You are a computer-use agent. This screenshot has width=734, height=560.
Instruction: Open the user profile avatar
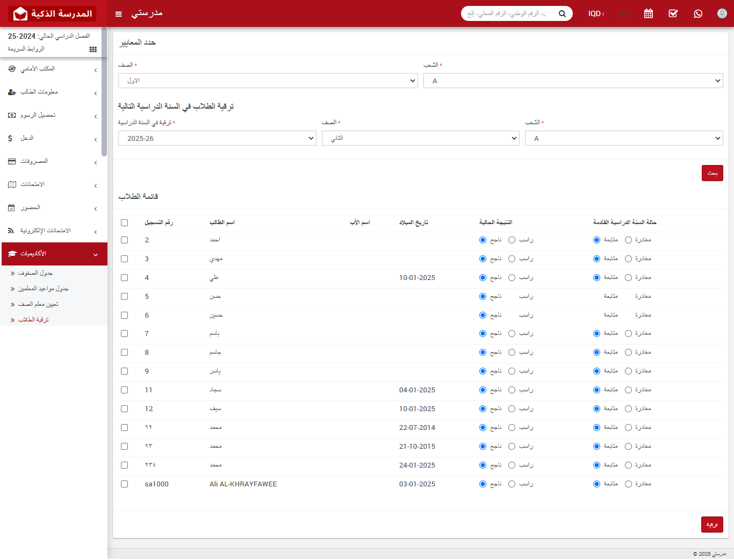pyautogui.click(x=722, y=13)
